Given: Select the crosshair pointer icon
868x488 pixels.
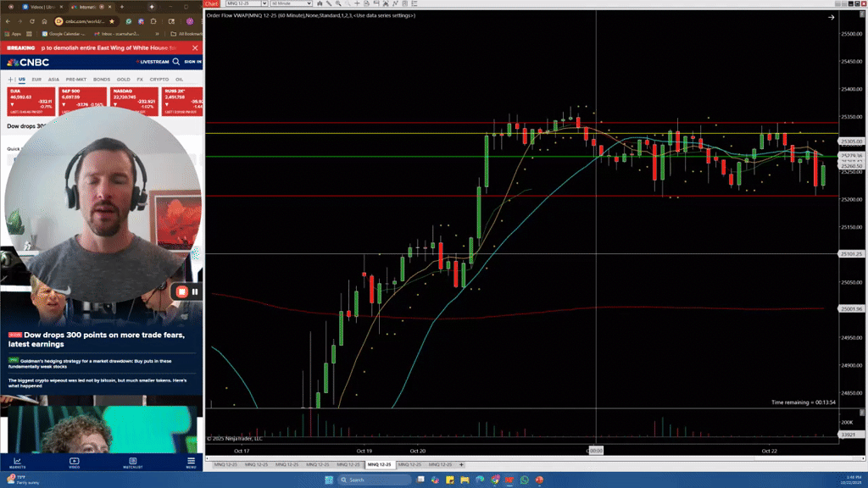Looking at the screenshot, I should coord(357,3).
